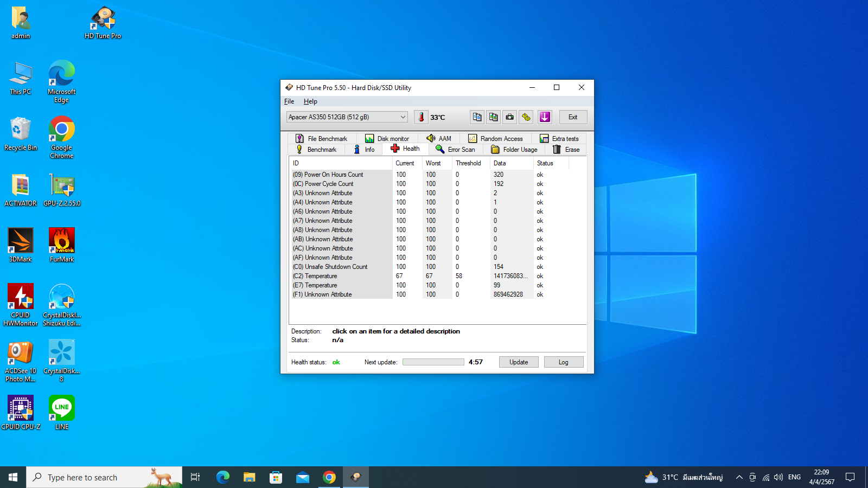Image resolution: width=868 pixels, height=488 pixels.
Task: Click the thermometer temperature icon
Action: pyautogui.click(x=421, y=117)
